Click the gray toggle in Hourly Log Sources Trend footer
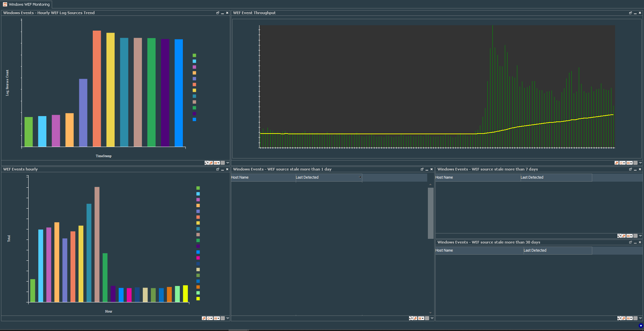Image resolution: width=644 pixels, height=331 pixels. [x=223, y=163]
